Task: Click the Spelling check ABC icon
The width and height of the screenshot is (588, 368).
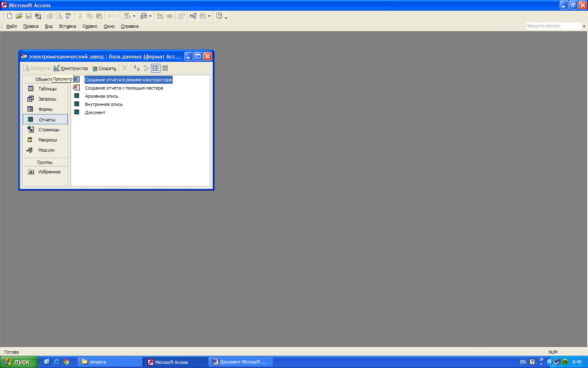Action: pos(69,16)
